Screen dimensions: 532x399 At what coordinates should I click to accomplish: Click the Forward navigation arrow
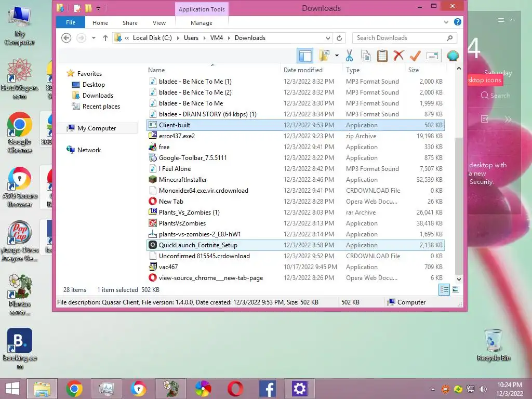coord(81,38)
